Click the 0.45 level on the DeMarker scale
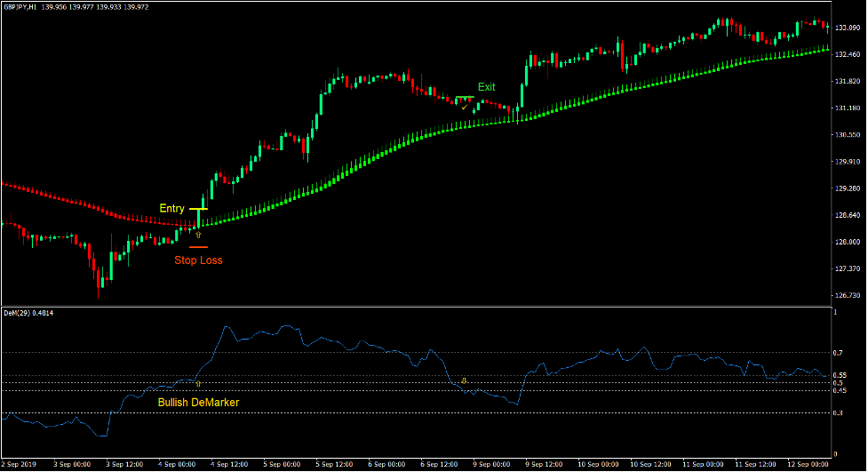The image size is (868, 472). pyautogui.click(x=840, y=390)
